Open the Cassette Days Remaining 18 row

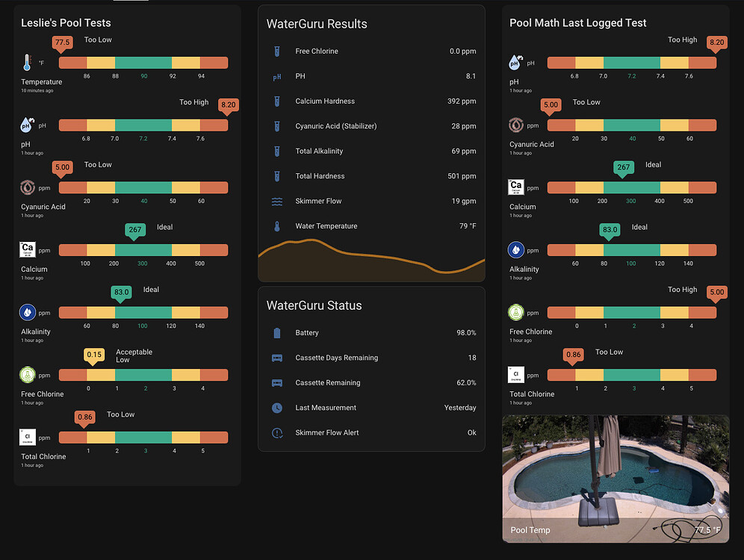[371, 358]
